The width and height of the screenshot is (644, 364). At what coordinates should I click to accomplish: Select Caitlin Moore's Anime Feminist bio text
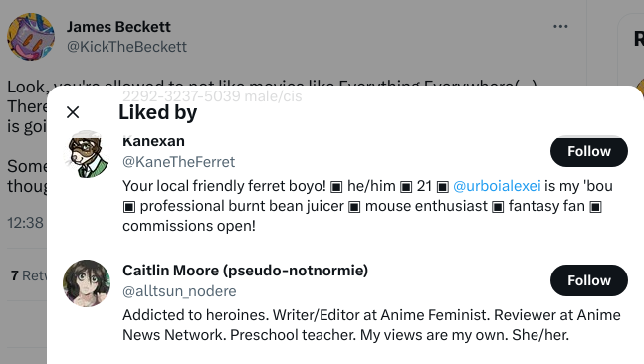(371, 325)
